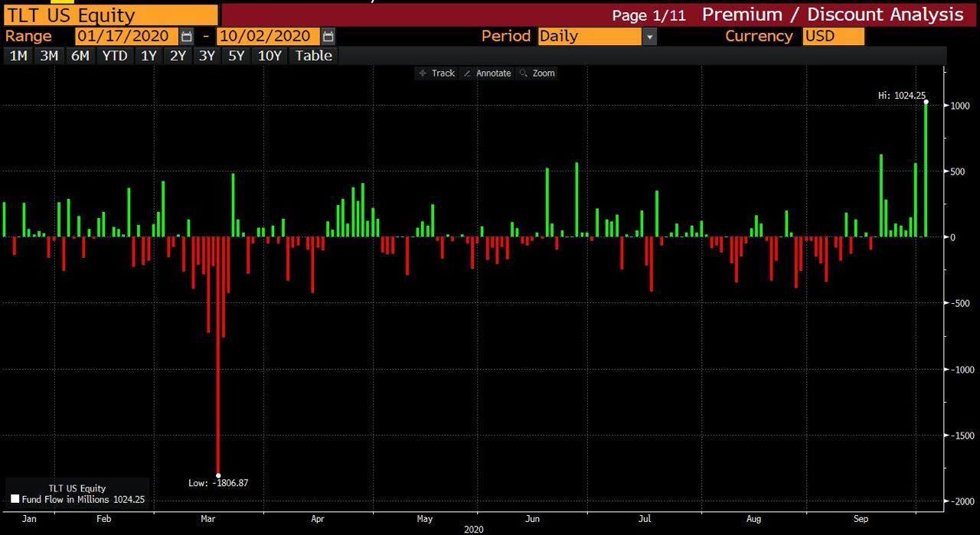Select the 10Y range tab
The height and width of the screenshot is (535, 980).
269,55
